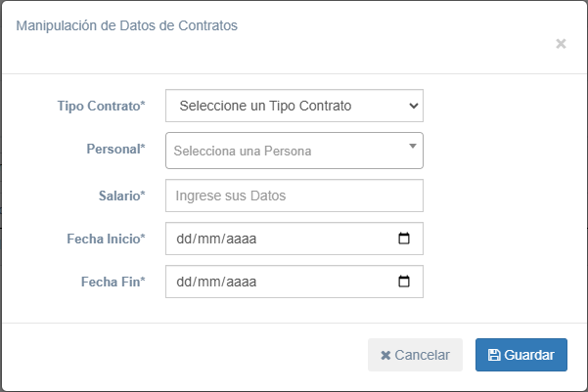Expand the Personal field triangle arrow
Screen dimensions: 588x392
pos(413,147)
